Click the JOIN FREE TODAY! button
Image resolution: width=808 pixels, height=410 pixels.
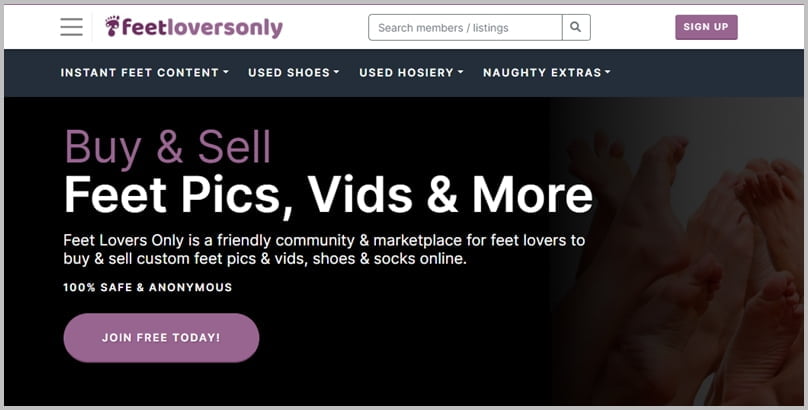161,338
